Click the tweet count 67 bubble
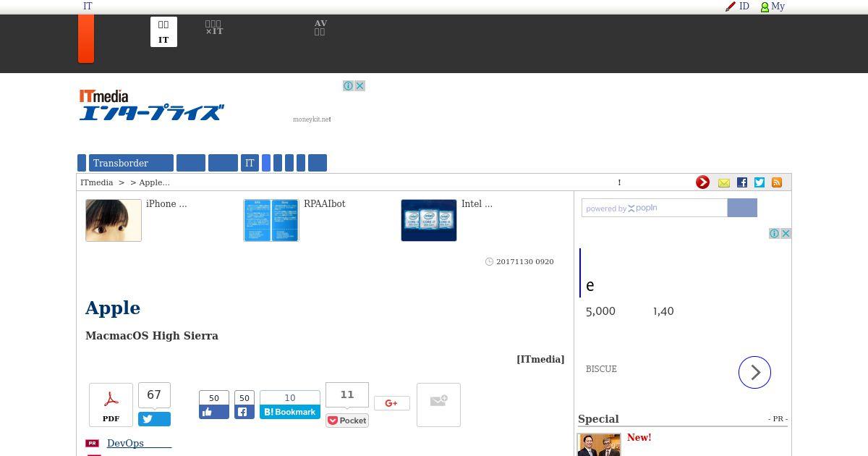This screenshot has width=868, height=456. tap(154, 395)
